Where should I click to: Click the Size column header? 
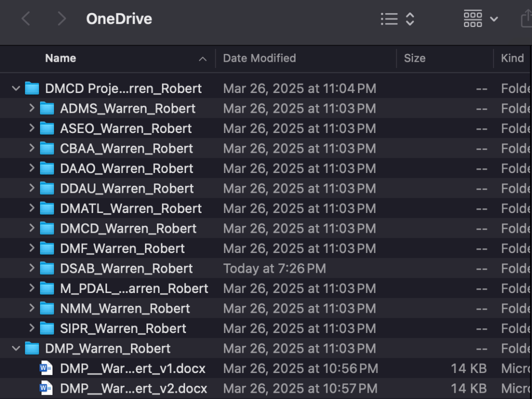coord(415,58)
